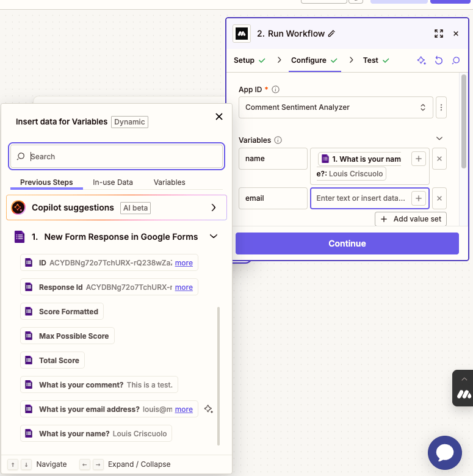Insert the Total Score field

(x=52, y=360)
